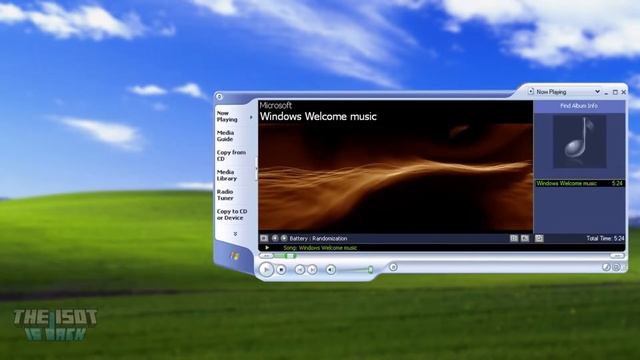The image size is (640, 360).
Task: Show the equalizer and settings pane
Action: click(514, 238)
